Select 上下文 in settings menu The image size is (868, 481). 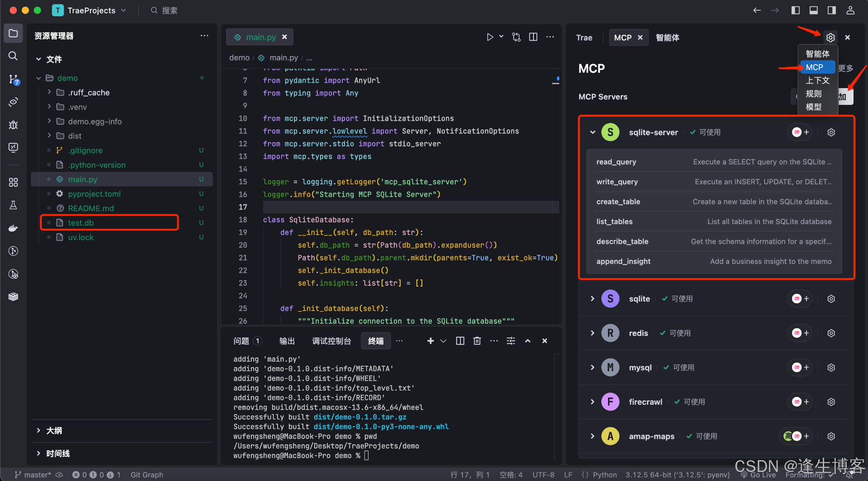pos(817,80)
